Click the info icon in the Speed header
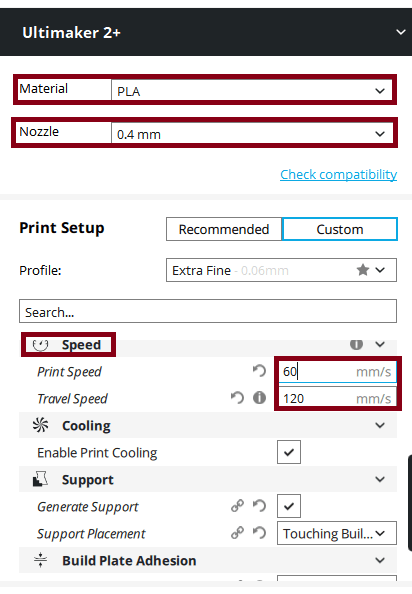Image resolution: width=412 pixels, height=594 pixels. [356, 344]
